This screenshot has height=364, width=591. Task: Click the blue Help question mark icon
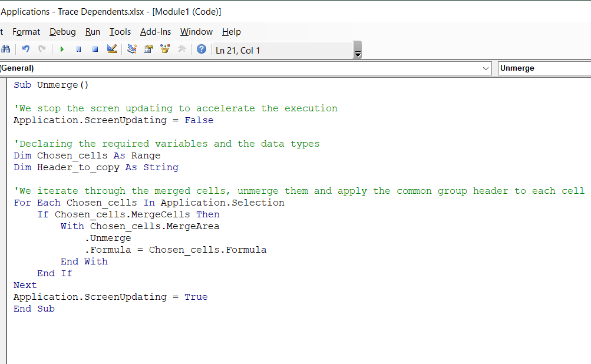point(202,50)
